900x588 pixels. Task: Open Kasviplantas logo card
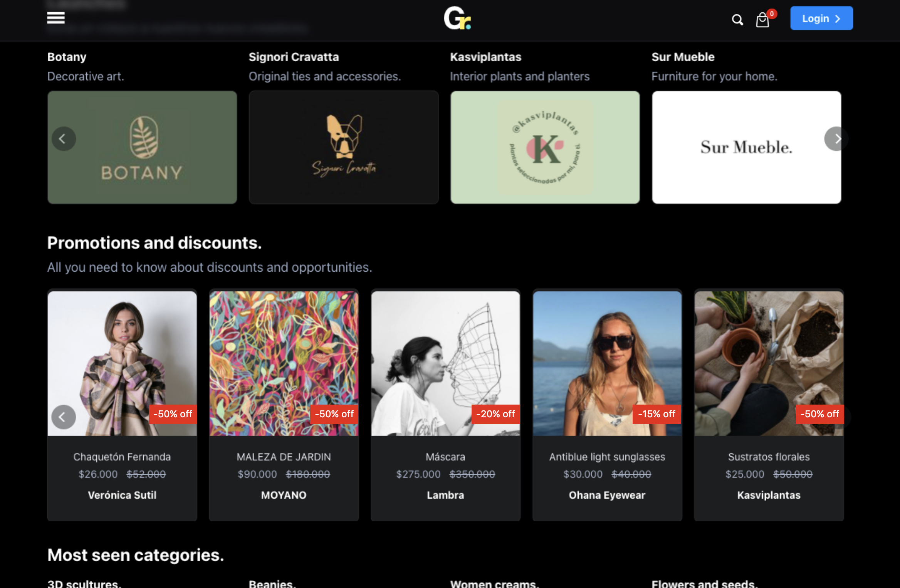(545, 147)
